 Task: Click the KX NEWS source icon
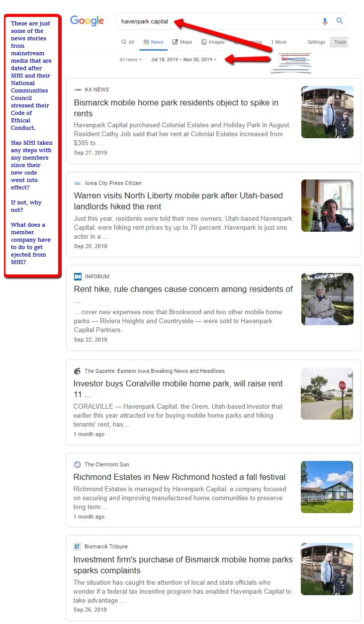[x=78, y=89]
